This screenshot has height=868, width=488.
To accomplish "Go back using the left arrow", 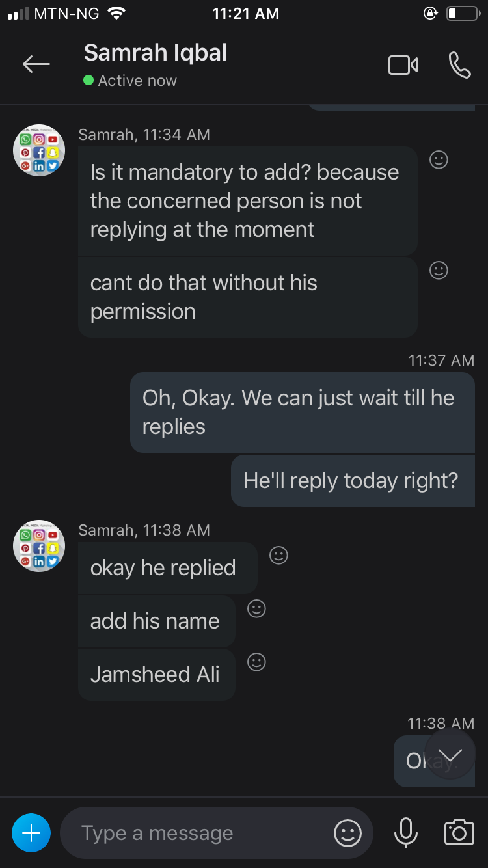I will (x=36, y=64).
